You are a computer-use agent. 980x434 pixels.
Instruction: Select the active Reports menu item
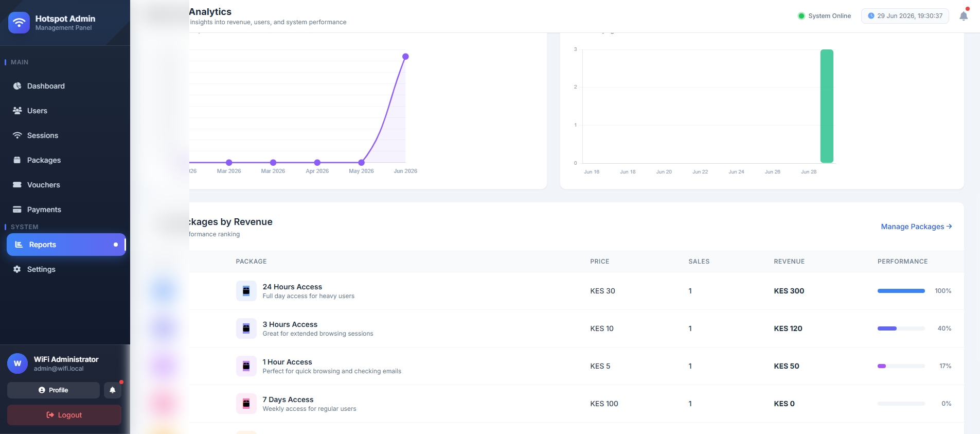[x=66, y=245]
